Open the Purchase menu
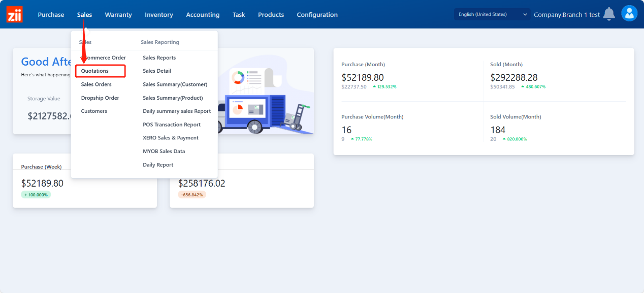 click(51, 15)
